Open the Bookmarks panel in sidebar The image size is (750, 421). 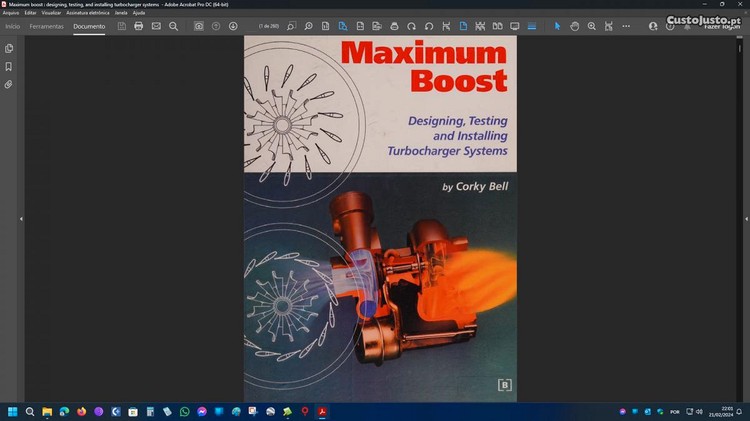[9, 66]
